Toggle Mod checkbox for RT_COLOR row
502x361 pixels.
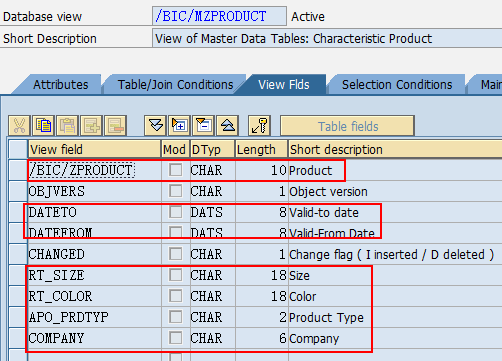click(x=175, y=296)
